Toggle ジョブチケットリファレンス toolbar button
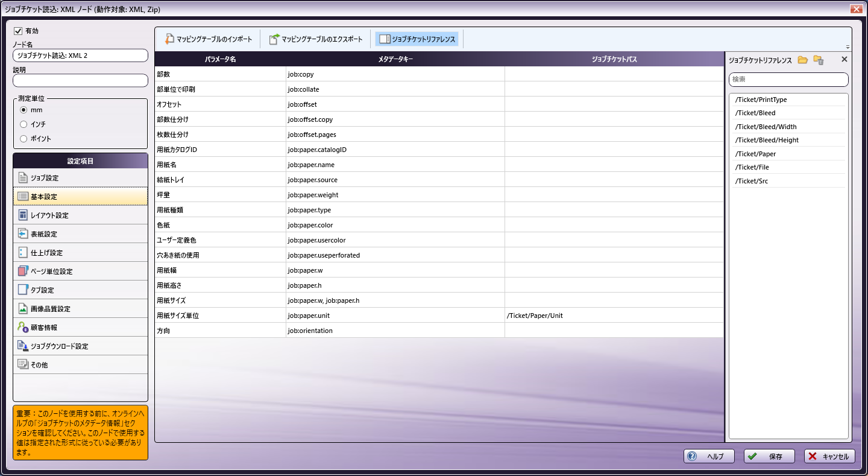The width and height of the screenshot is (868, 476). click(417, 39)
